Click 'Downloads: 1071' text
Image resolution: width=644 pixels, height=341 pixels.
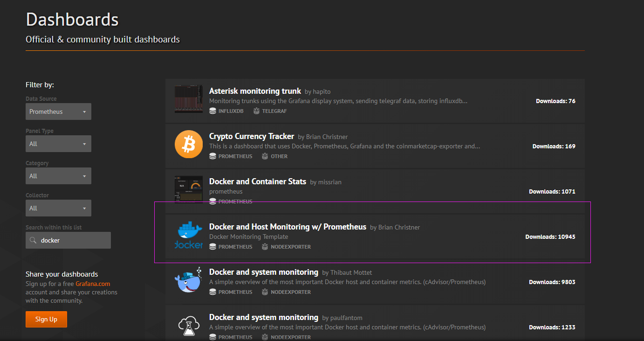coord(552,192)
